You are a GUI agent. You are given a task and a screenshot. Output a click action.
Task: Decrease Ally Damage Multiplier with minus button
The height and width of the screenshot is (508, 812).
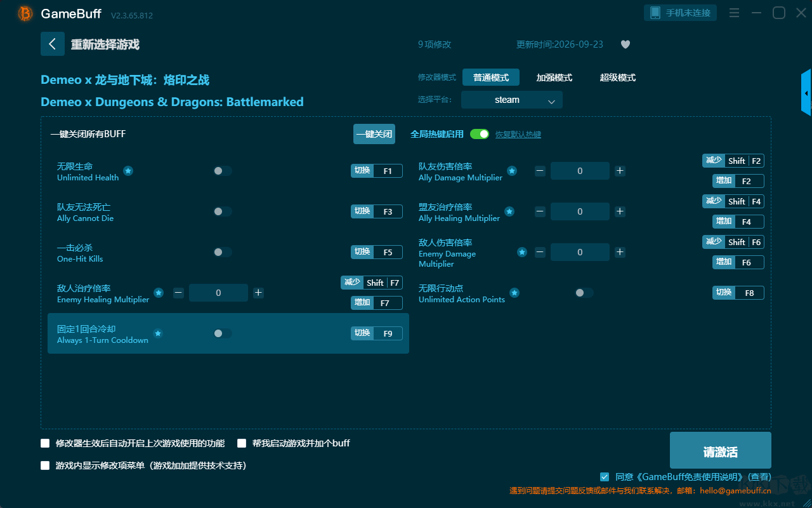[540, 171]
